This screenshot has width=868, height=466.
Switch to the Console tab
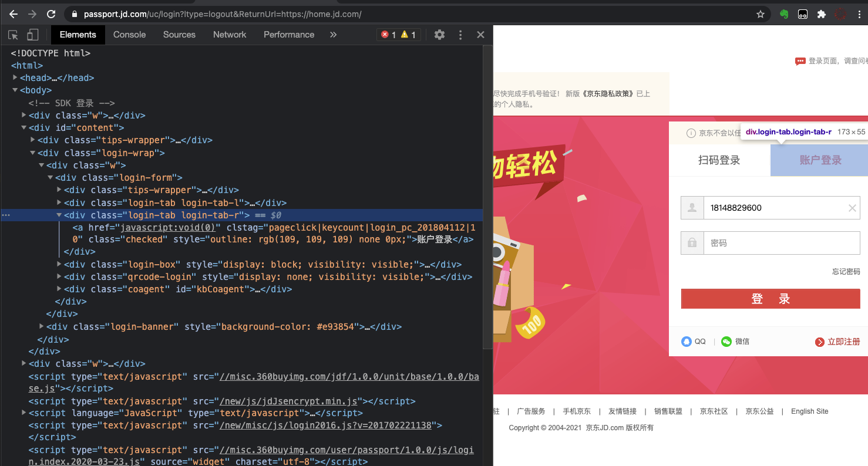[129, 35]
